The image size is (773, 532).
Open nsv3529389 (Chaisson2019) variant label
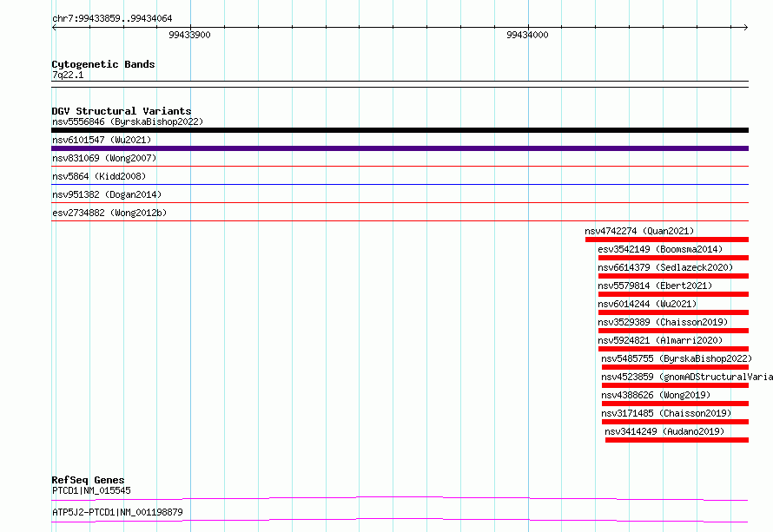click(x=663, y=322)
